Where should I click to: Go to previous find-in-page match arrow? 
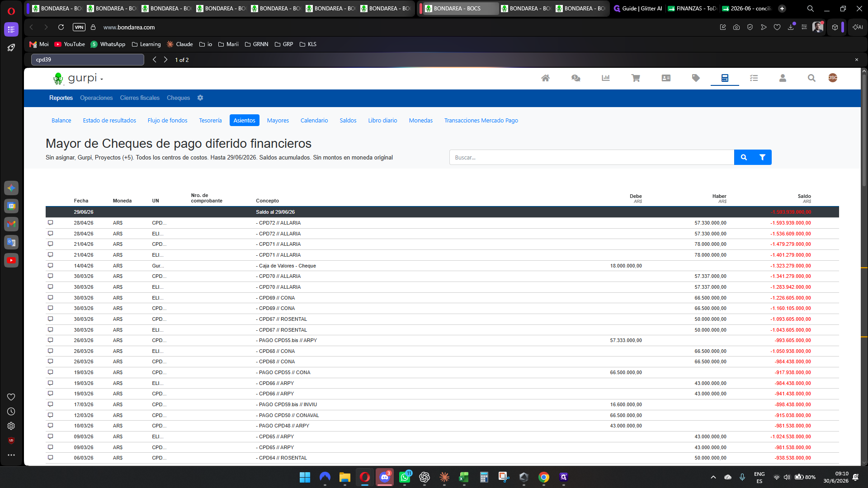[154, 60]
